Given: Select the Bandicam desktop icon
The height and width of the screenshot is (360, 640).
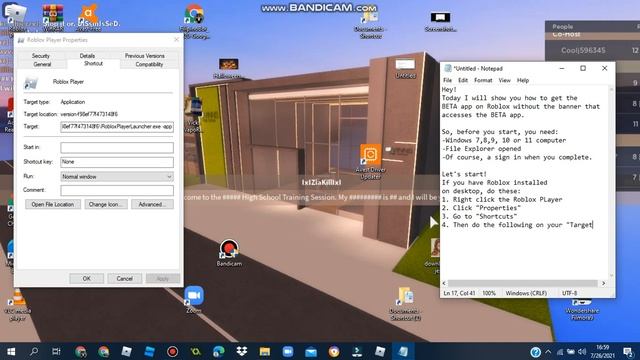Looking at the screenshot, I should (x=229, y=253).
